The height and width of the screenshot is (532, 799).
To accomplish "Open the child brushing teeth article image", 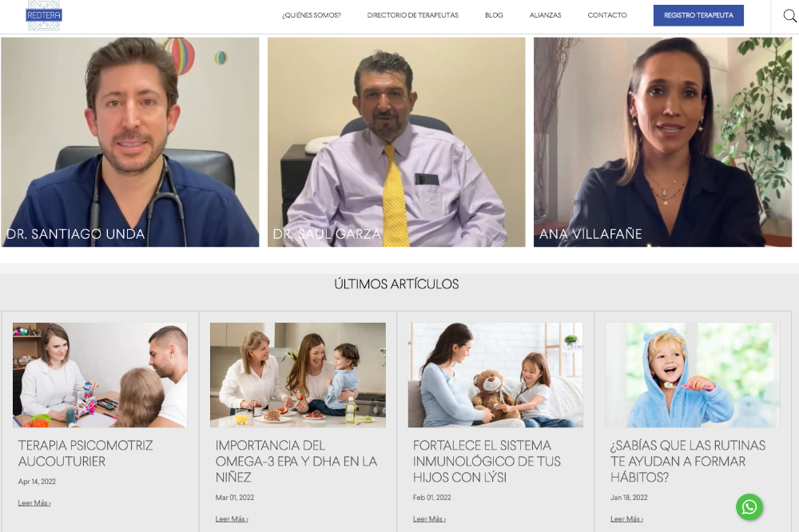I will click(x=693, y=375).
